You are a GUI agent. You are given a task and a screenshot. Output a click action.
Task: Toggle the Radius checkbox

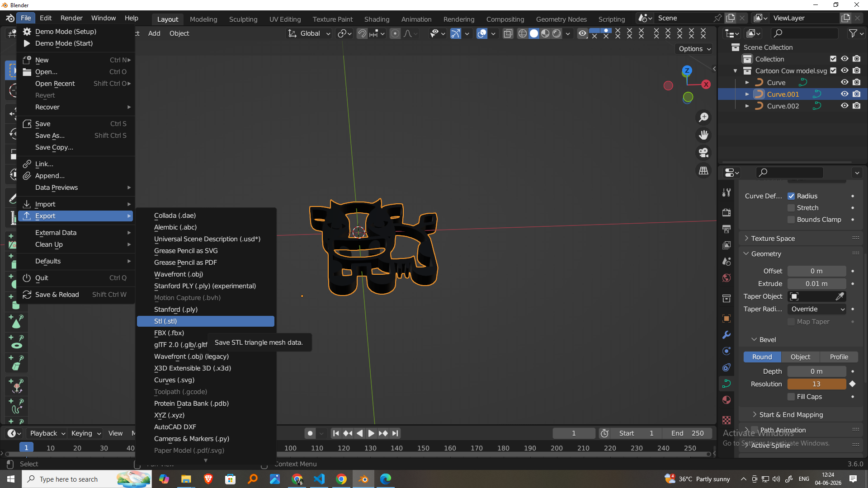(x=791, y=196)
